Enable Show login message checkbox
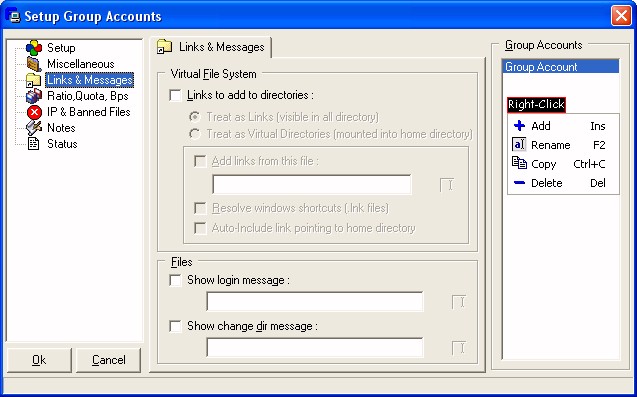This screenshot has height=397, width=637. (175, 280)
